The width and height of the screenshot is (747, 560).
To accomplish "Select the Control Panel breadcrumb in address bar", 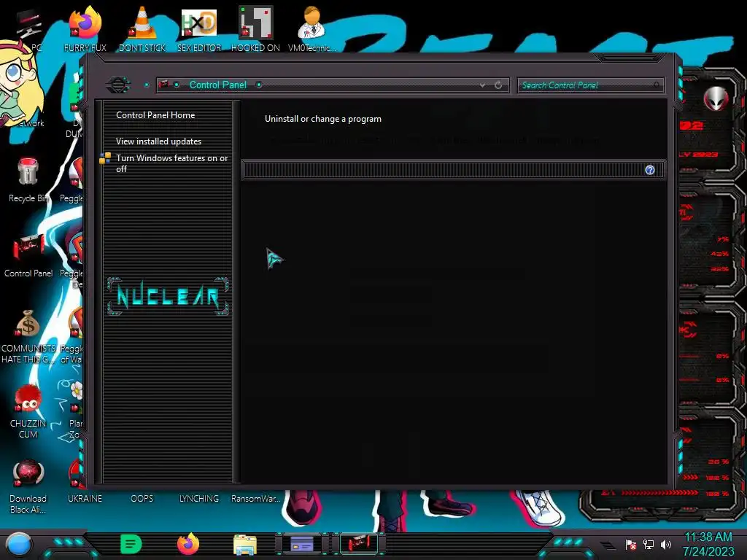I will pyautogui.click(x=217, y=85).
